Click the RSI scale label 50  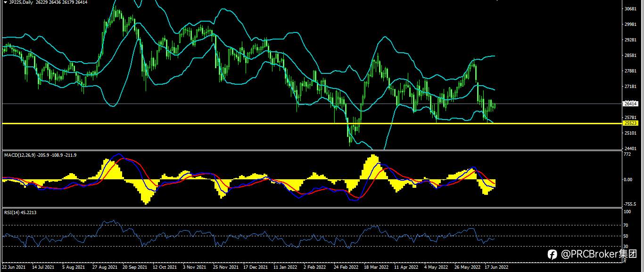pos(626,236)
